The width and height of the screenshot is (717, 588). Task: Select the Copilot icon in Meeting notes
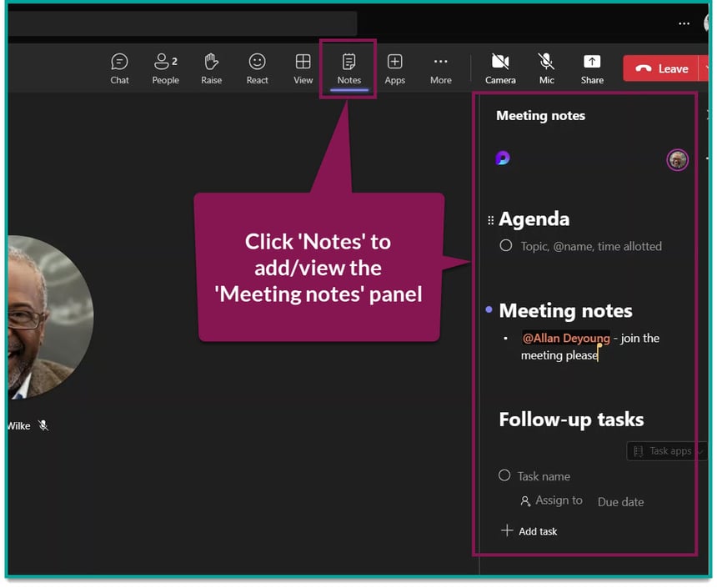coord(503,158)
